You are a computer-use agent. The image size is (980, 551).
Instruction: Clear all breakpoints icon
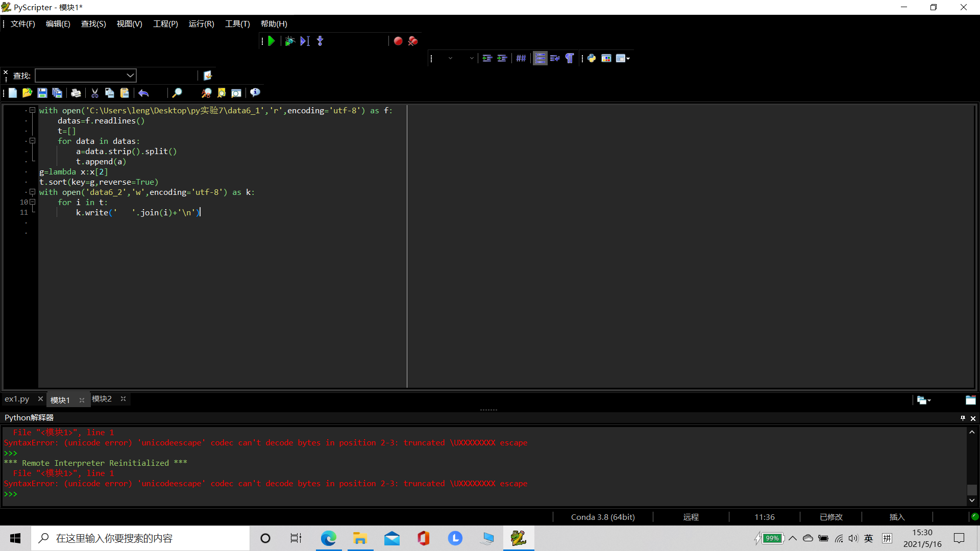click(413, 41)
